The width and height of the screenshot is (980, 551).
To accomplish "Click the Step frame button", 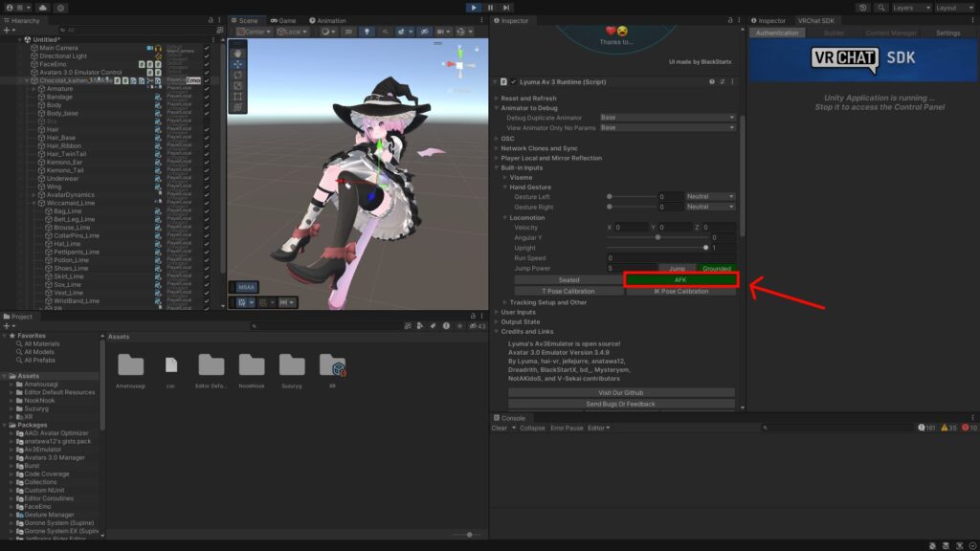I will 508,7.
